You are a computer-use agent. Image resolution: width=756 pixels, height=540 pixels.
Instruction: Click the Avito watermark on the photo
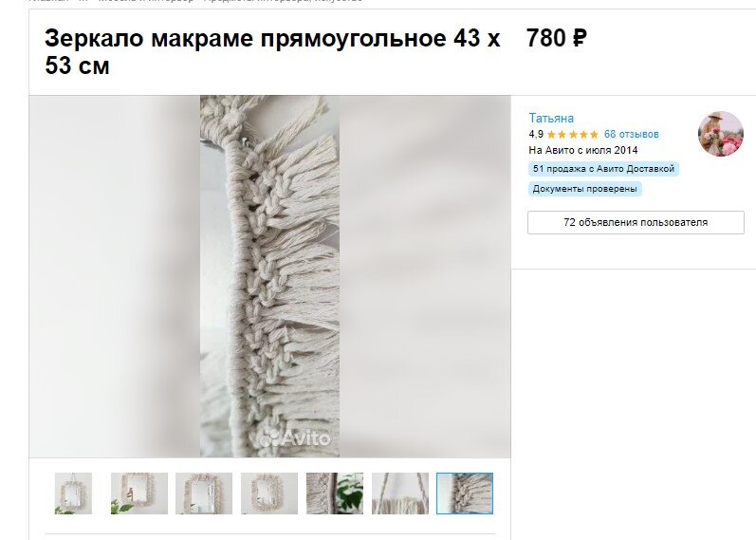pyautogui.click(x=296, y=438)
